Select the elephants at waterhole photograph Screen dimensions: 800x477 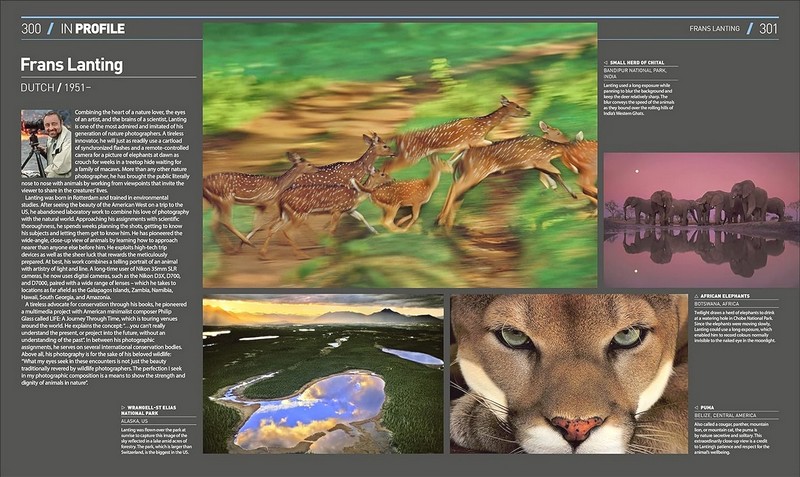click(701, 220)
